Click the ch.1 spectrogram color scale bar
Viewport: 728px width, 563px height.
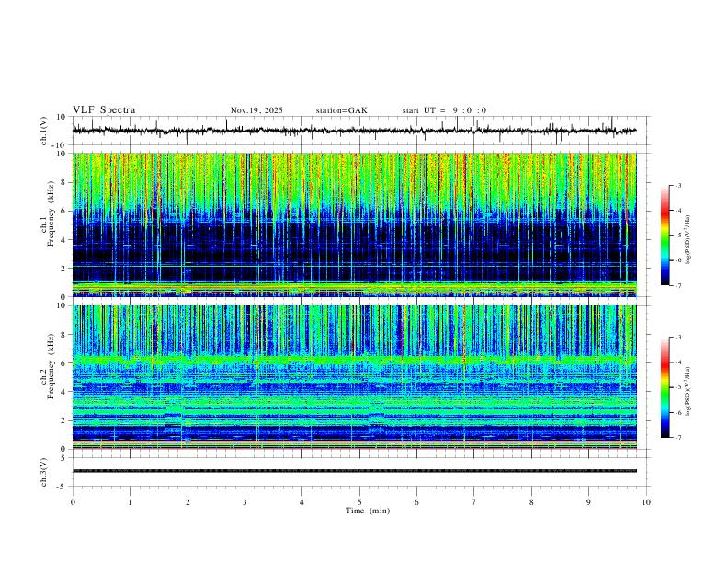coord(665,235)
